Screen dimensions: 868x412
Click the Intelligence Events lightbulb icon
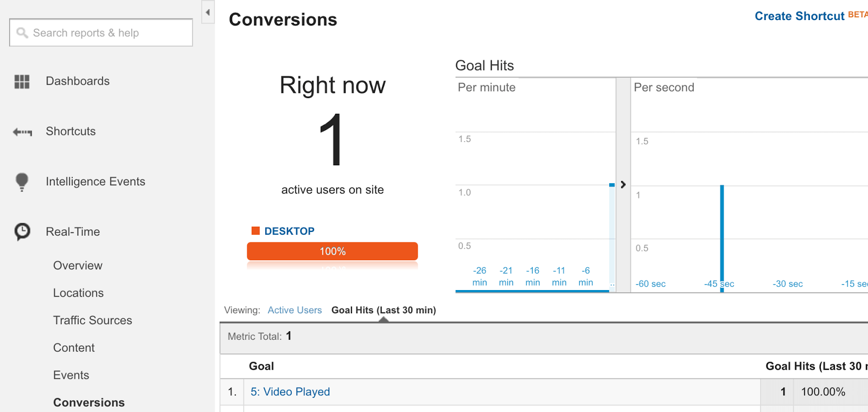pos(22,182)
